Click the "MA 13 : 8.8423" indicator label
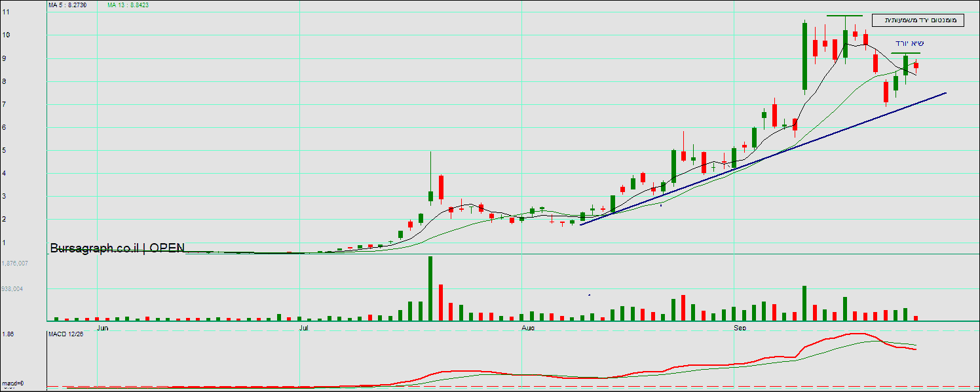 coord(129,5)
